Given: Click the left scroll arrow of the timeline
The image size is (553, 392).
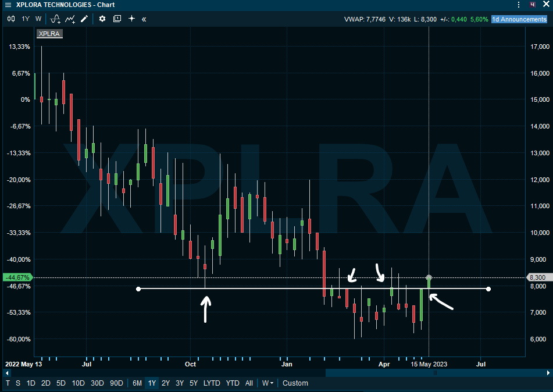Looking at the screenshot, I should [7, 373].
